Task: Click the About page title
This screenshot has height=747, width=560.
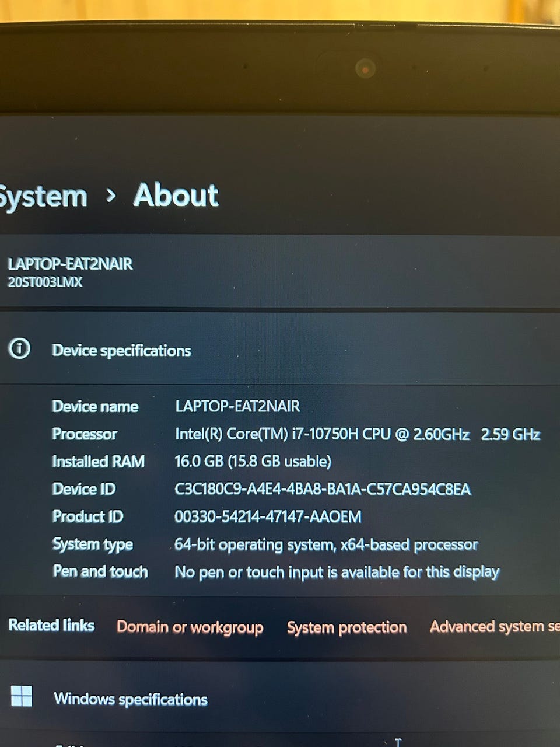Action: (176, 195)
